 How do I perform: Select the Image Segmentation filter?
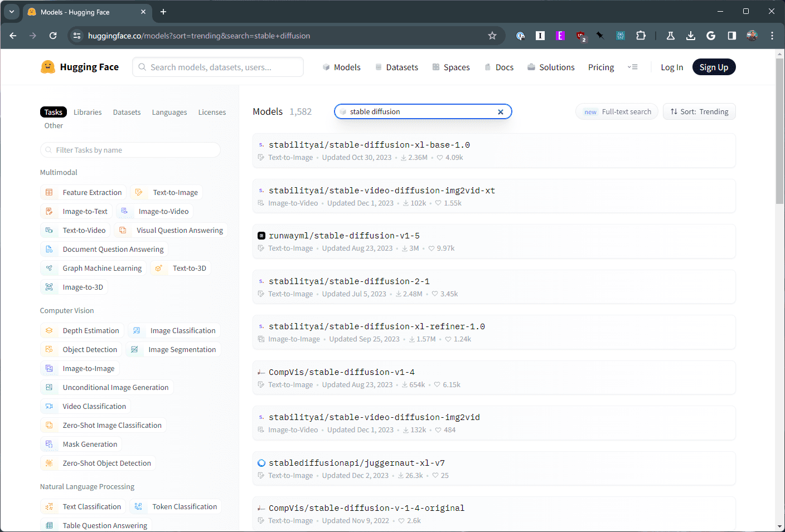click(173, 349)
